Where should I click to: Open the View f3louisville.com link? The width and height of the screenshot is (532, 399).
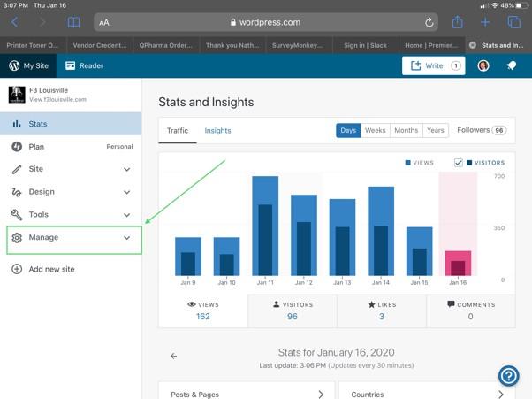click(57, 99)
